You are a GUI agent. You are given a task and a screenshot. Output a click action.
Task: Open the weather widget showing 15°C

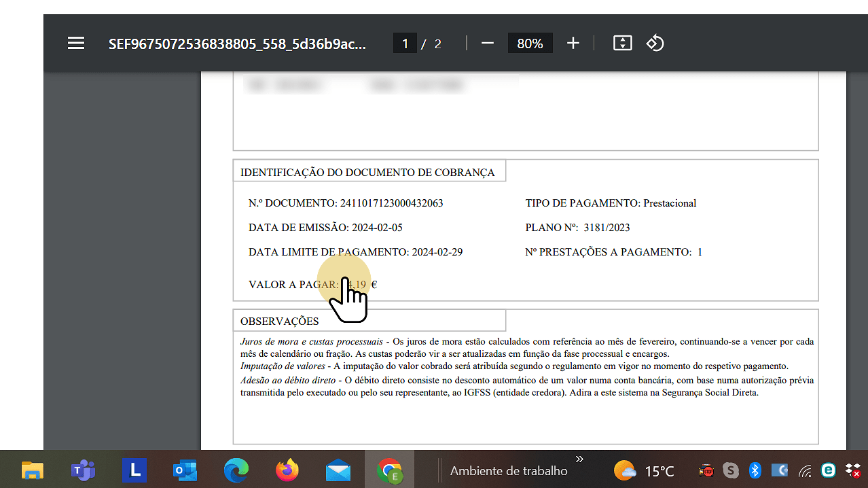[x=644, y=470]
